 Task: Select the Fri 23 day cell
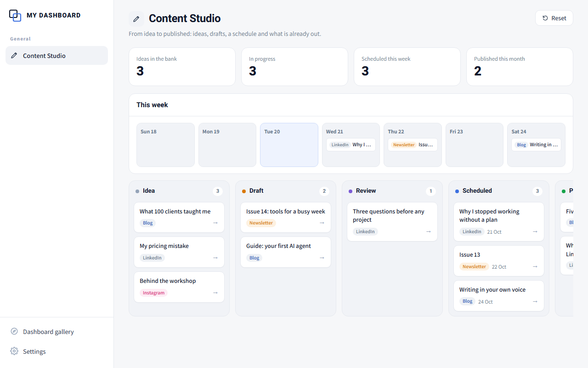tap(475, 145)
